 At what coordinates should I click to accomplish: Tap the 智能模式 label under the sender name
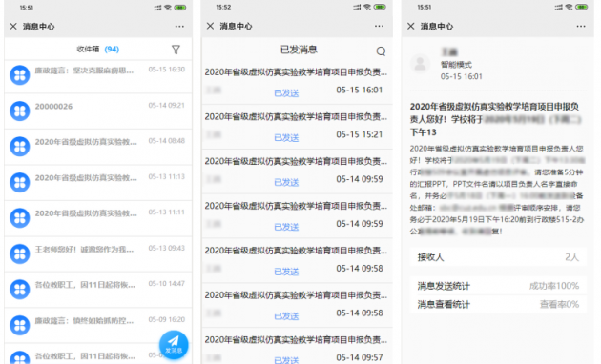click(456, 64)
